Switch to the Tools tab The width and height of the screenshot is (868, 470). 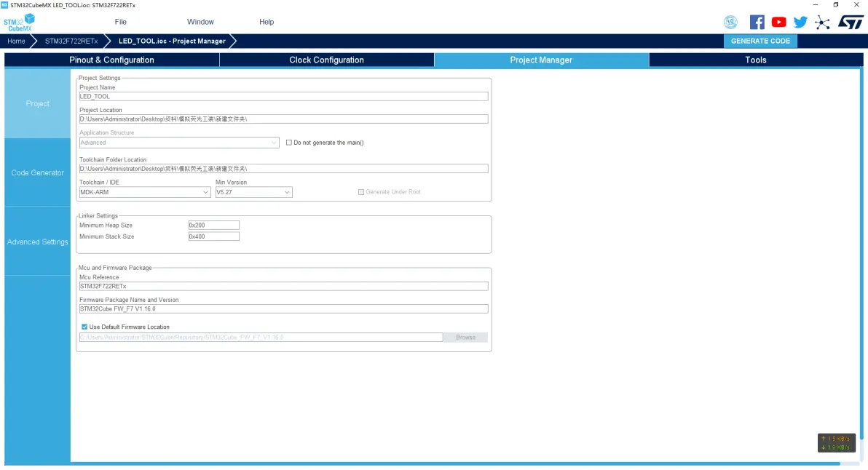click(756, 60)
